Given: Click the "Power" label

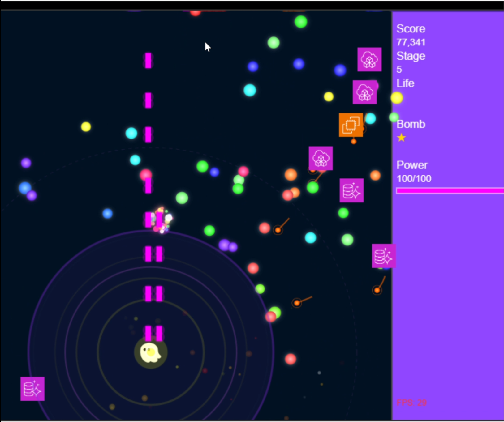Looking at the screenshot, I should coord(412,165).
